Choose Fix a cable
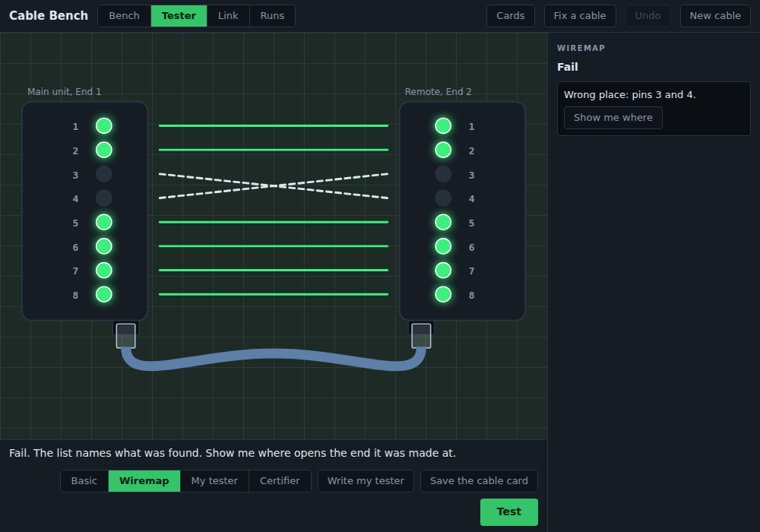This screenshot has width=760, height=532. click(580, 16)
